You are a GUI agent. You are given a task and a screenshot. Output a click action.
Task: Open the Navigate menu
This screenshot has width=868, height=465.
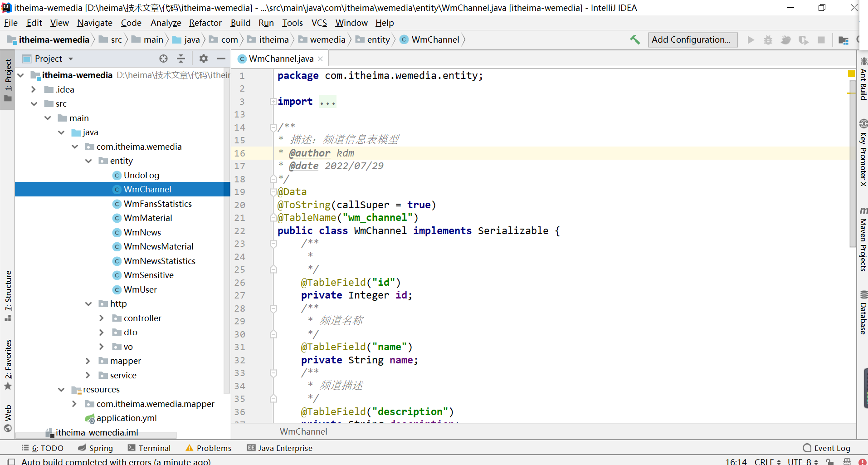point(94,23)
